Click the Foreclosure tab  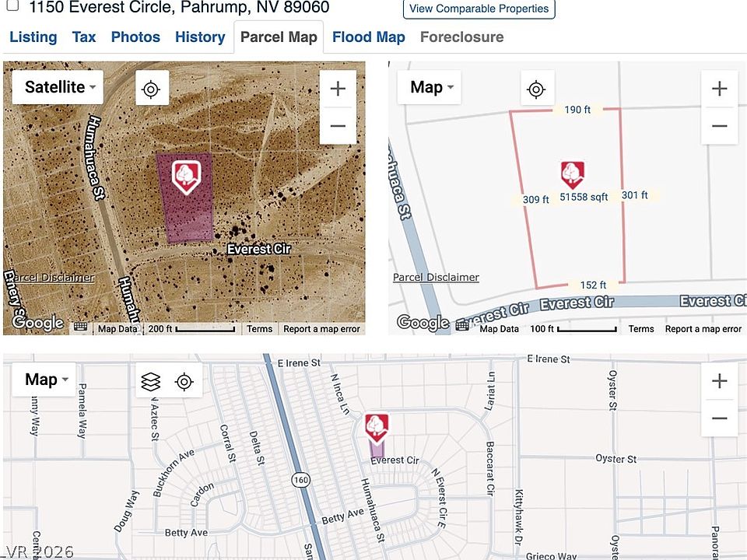coord(461,37)
